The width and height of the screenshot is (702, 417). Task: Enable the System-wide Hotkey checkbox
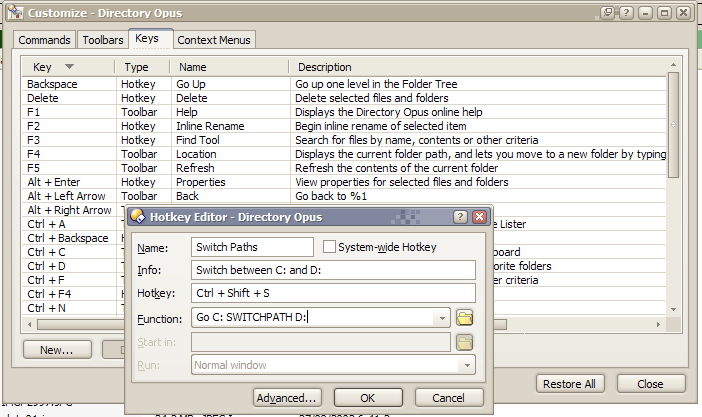[329, 247]
